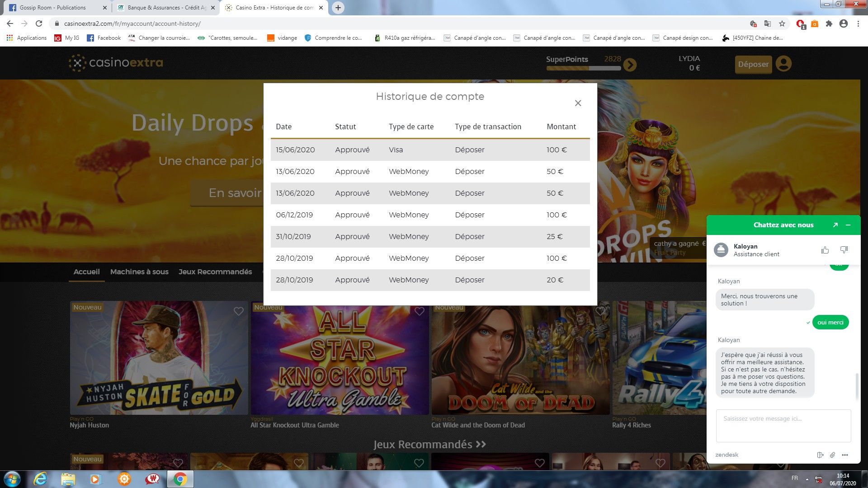Click the 25 € amount cell

[554, 236]
